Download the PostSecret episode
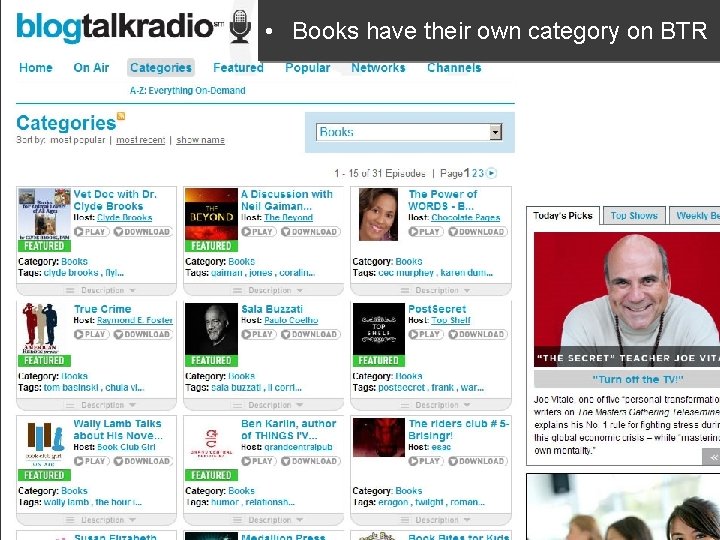720x540 pixels. click(x=478, y=334)
